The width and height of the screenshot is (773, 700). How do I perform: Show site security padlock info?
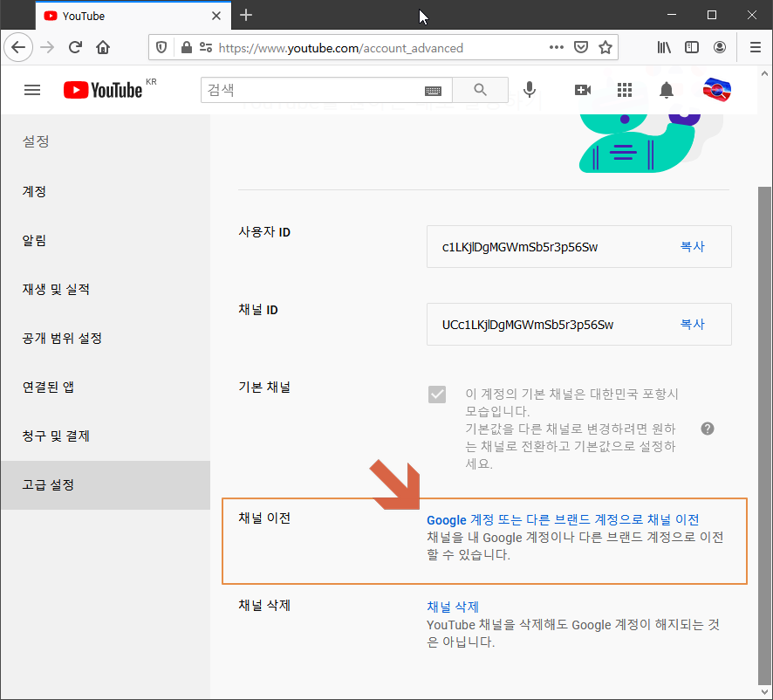[187, 47]
